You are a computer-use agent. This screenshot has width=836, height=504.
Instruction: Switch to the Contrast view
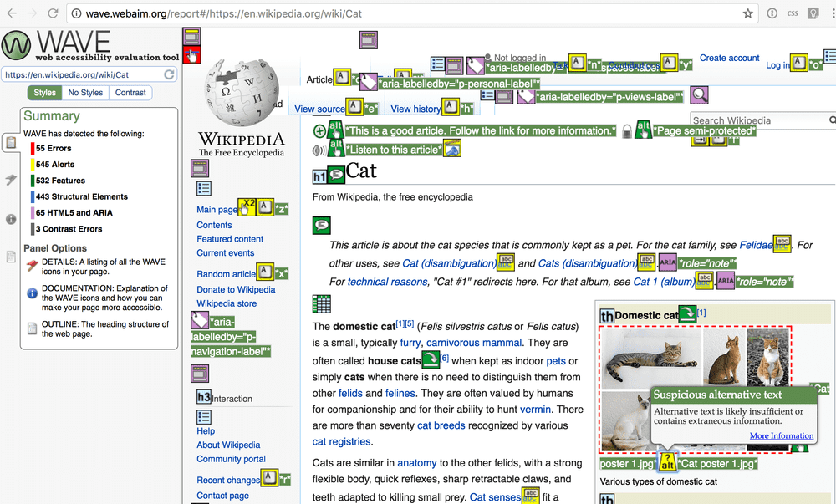pos(130,93)
